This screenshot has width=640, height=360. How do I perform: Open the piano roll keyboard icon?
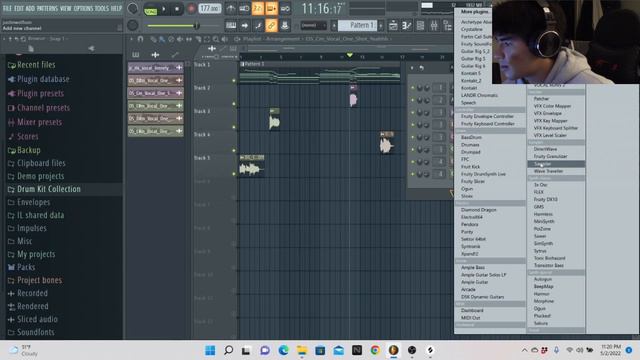(231, 25)
